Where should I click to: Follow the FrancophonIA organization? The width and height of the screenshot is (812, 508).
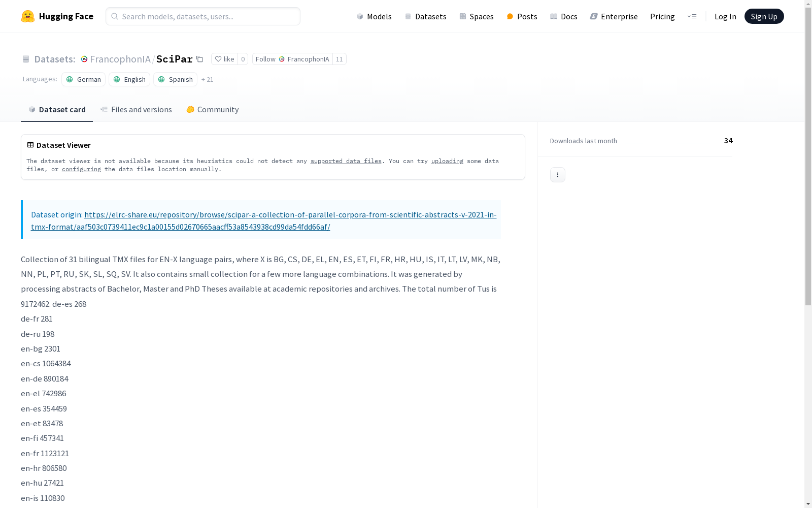click(x=292, y=59)
